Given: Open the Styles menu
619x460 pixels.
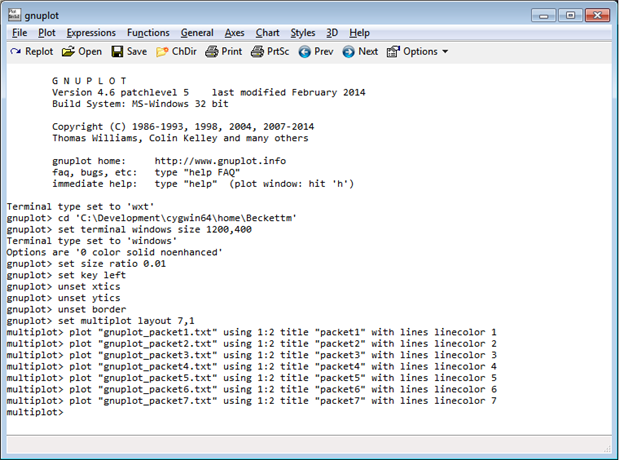Looking at the screenshot, I should 303,33.
